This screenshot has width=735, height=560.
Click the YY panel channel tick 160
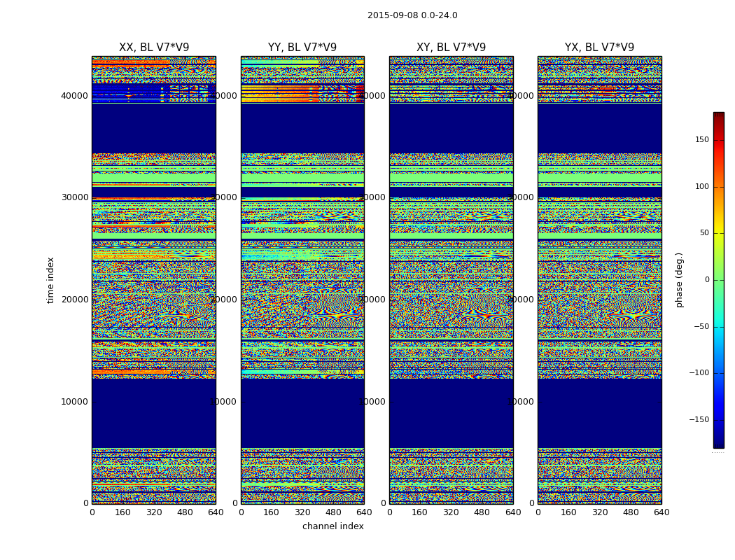click(x=272, y=512)
